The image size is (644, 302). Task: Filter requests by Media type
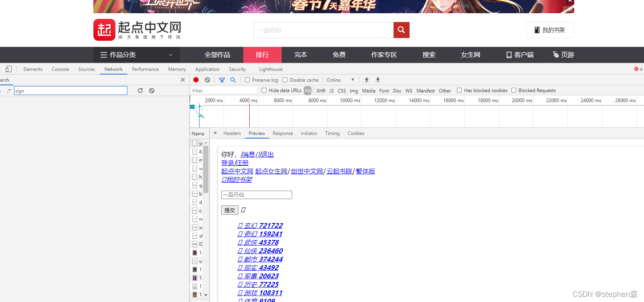[369, 91]
